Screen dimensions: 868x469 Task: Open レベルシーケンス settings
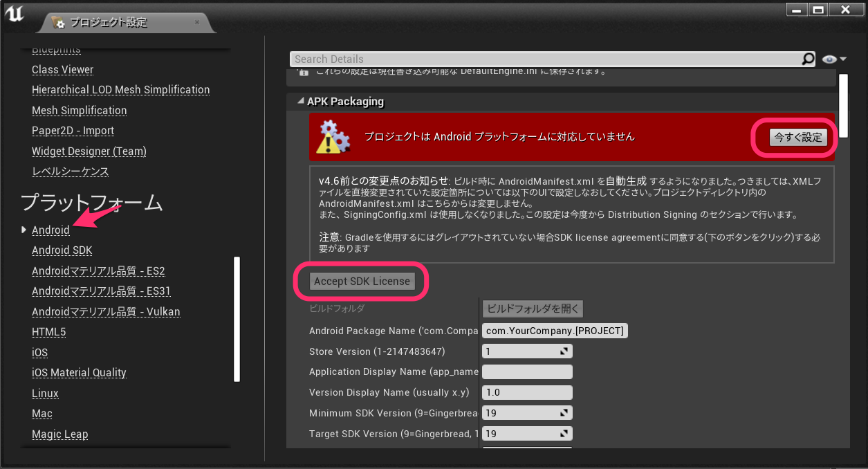click(x=70, y=171)
